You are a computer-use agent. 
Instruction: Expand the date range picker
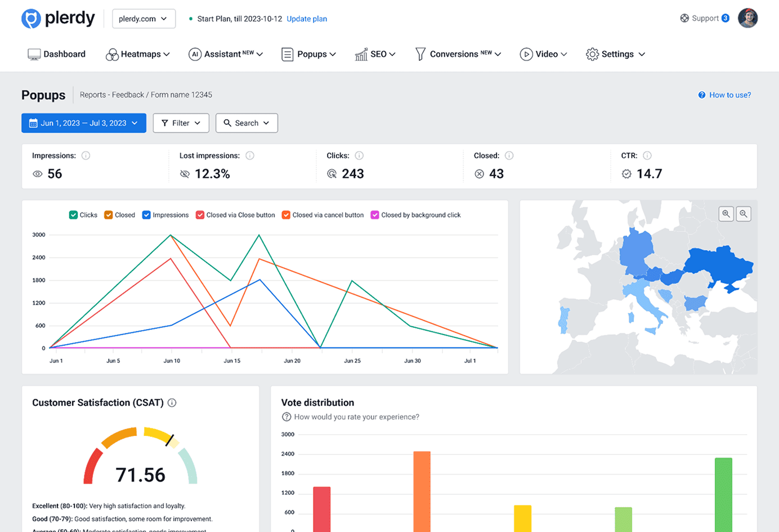click(x=84, y=123)
